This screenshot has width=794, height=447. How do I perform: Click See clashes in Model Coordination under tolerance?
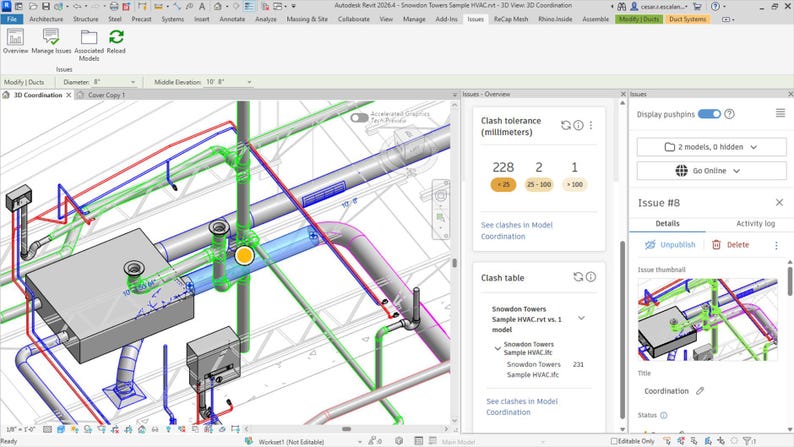click(517, 231)
